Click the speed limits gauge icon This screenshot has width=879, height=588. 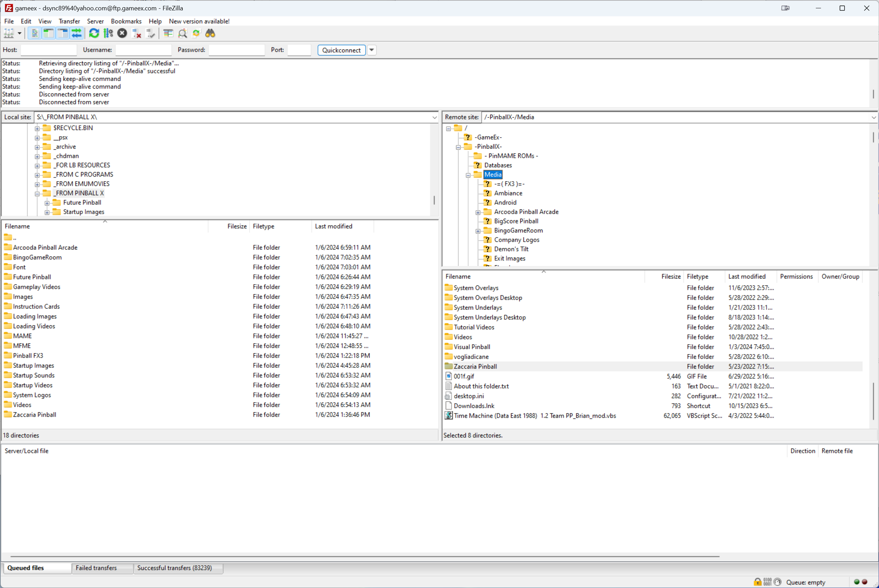tap(777, 582)
